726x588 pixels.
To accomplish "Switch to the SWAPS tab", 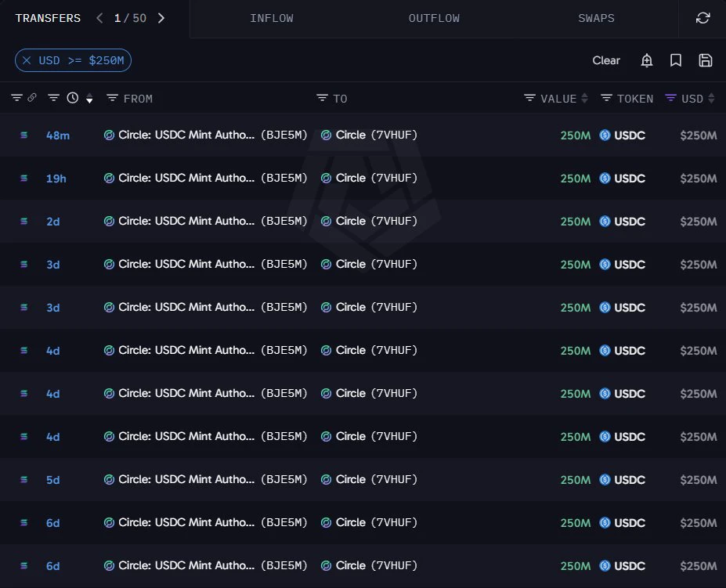I will click(596, 19).
